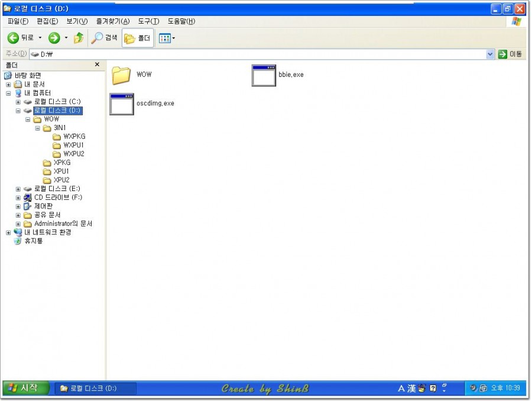Select 3IN1 folder in the tree
This screenshot has width=532, height=401.
[59, 128]
